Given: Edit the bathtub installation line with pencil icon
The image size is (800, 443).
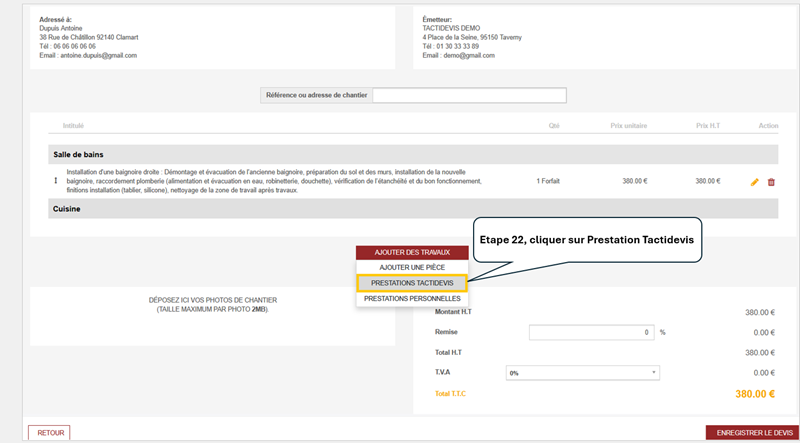Looking at the screenshot, I should (x=755, y=182).
